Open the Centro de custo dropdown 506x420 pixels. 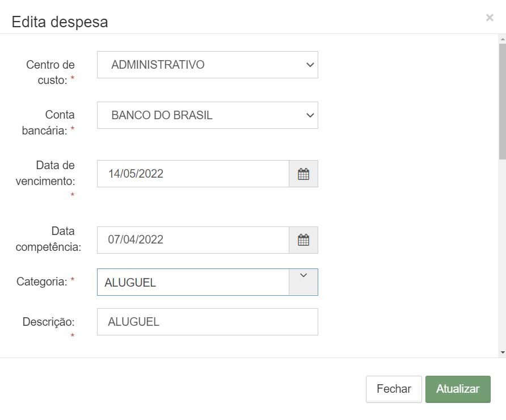tap(208, 65)
